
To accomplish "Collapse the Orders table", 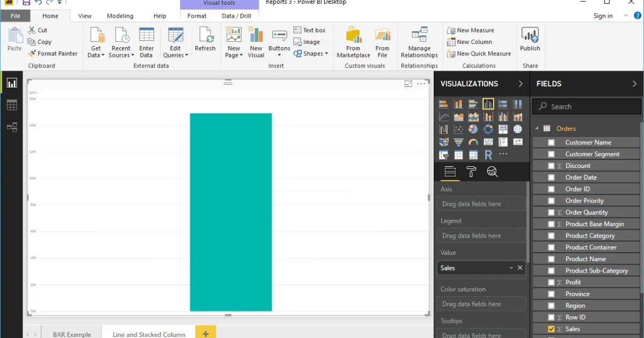I will (536, 128).
